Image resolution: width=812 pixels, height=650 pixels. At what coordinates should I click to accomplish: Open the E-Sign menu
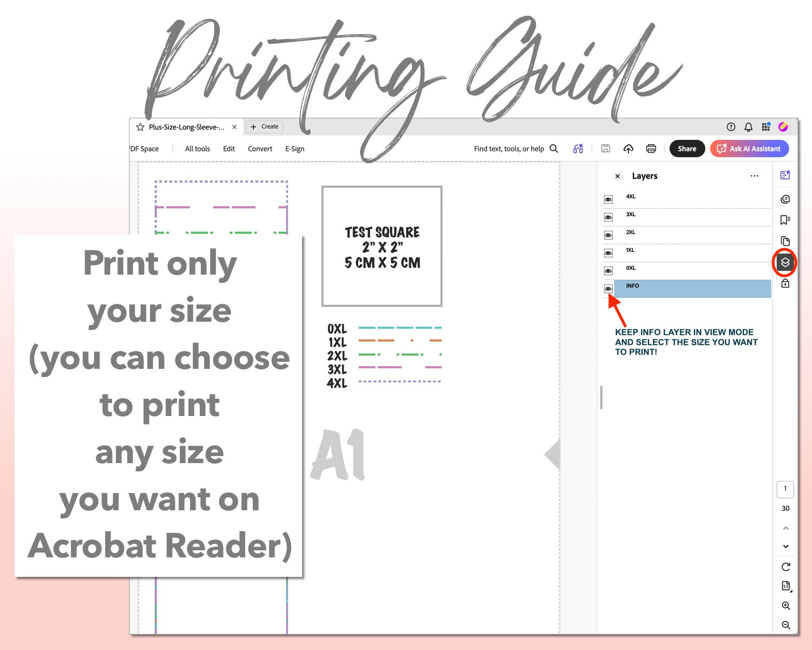294,148
